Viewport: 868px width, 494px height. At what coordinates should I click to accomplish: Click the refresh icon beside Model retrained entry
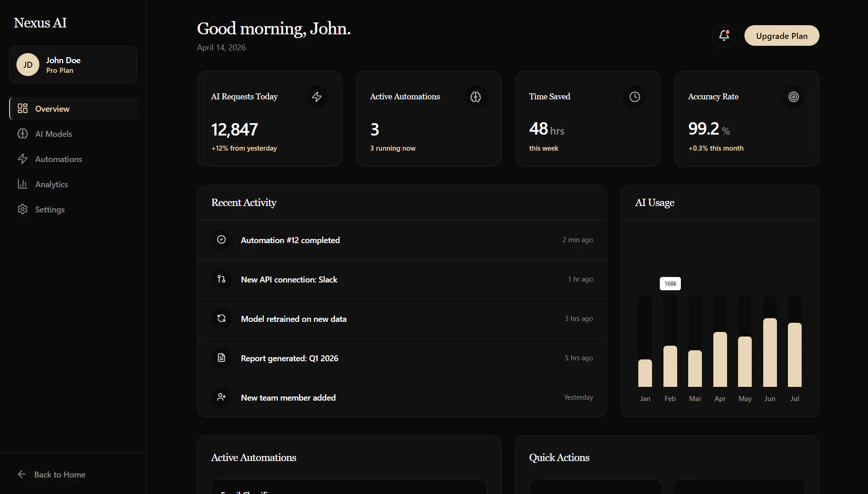(221, 318)
